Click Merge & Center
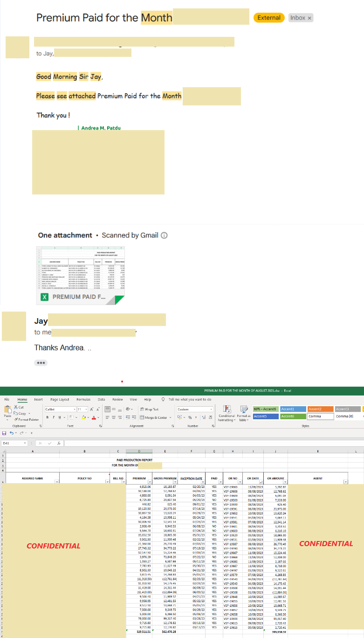Viewport: 364px width, 638px height. (x=153, y=417)
